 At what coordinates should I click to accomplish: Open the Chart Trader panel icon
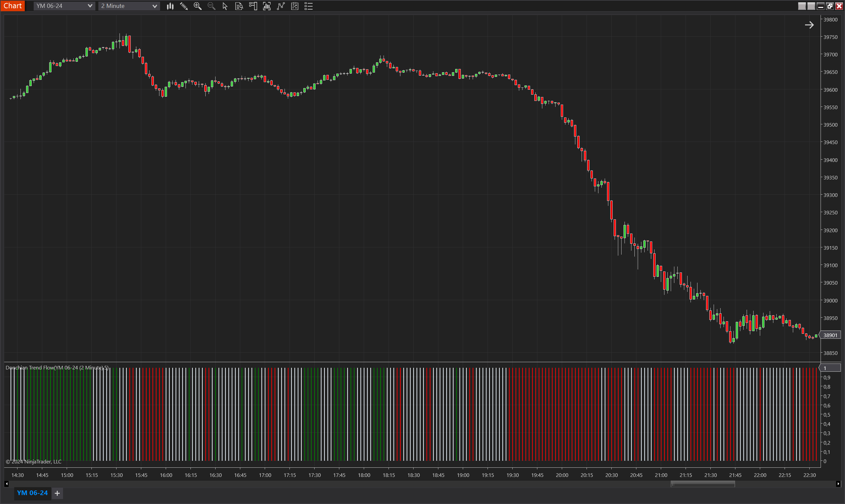253,6
